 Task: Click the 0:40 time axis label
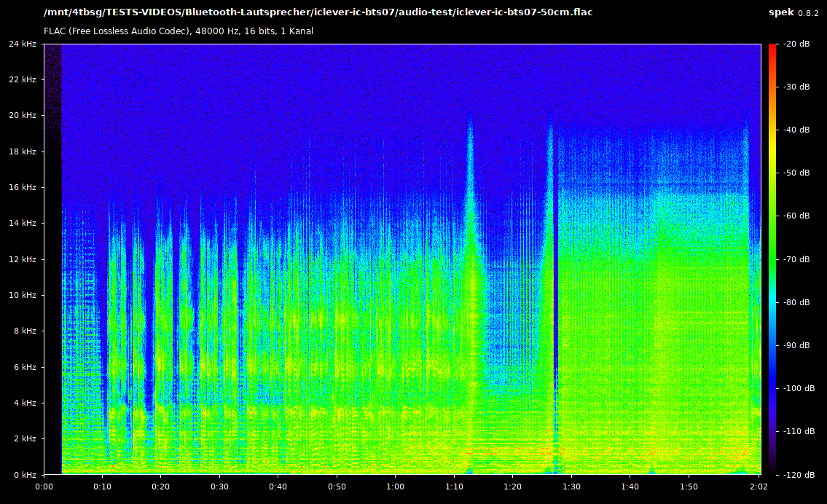278,487
